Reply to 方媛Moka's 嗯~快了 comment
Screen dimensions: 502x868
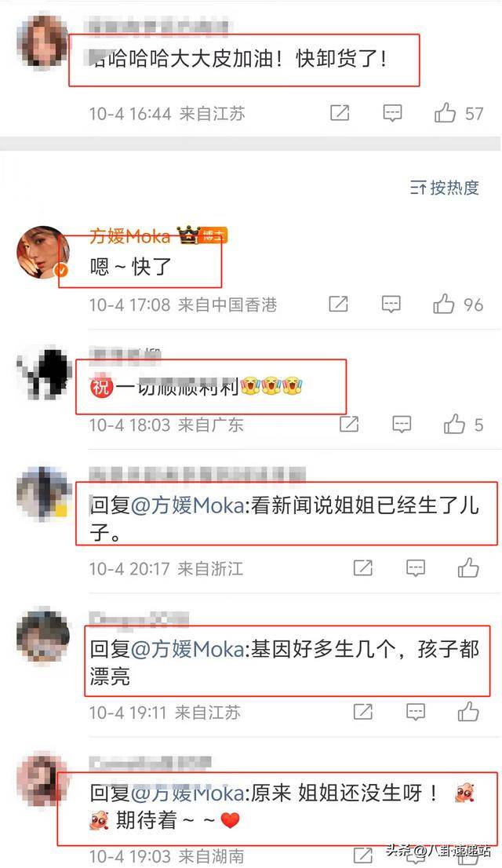(x=391, y=304)
